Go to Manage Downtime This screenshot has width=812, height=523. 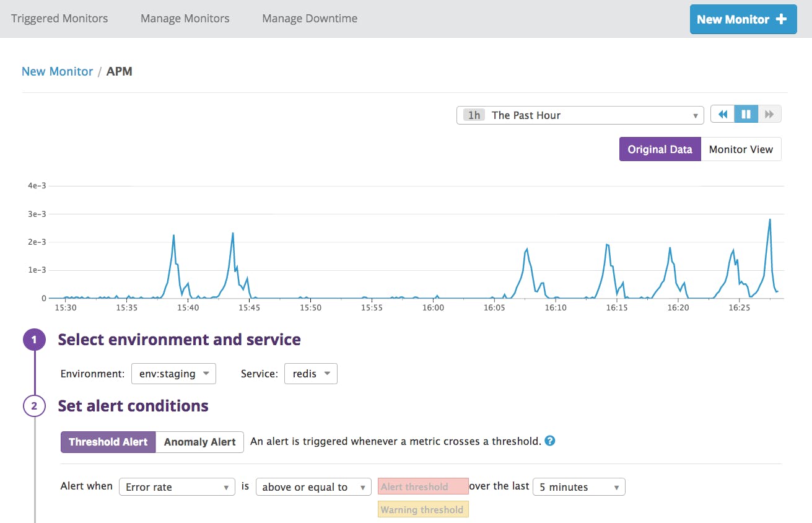[x=309, y=19]
